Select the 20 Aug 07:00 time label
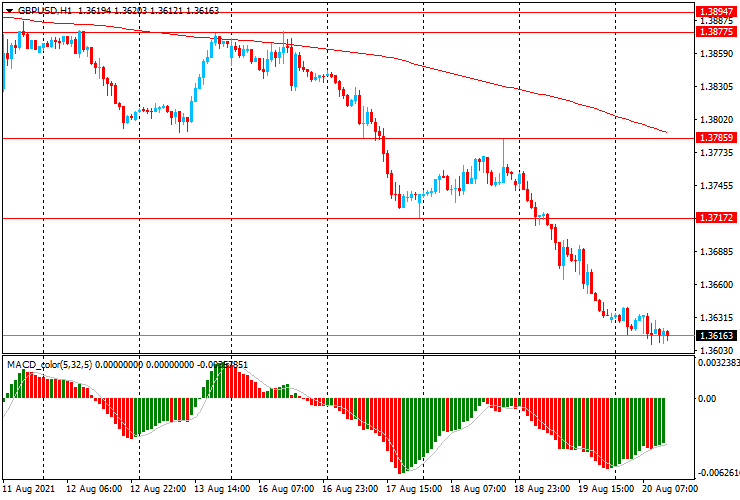The image size is (740, 500). [x=670, y=488]
